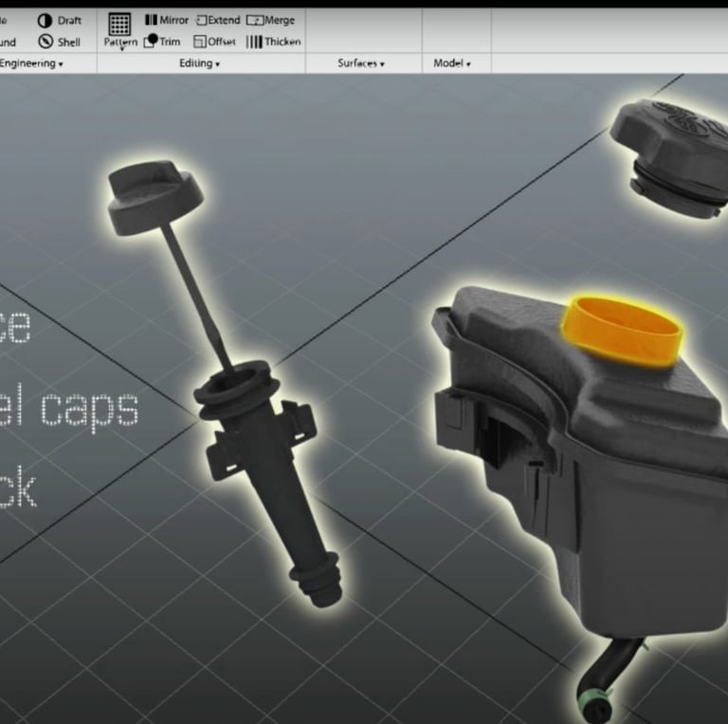Click the Merge tool
The width and height of the screenshot is (728, 724).
(x=271, y=20)
